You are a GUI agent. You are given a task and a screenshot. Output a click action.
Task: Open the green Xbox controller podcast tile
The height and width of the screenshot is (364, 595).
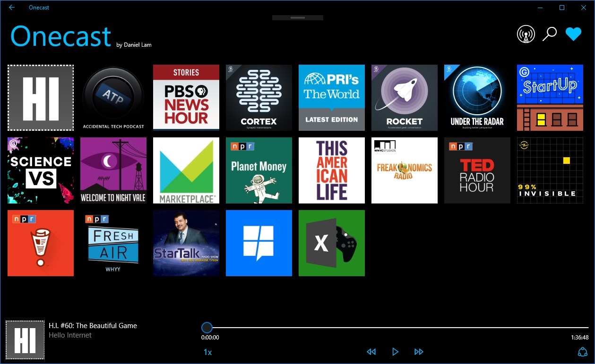click(x=332, y=243)
